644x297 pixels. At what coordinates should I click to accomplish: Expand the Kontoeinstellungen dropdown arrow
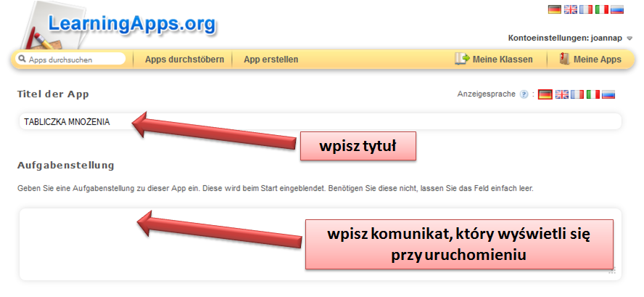pos(629,38)
